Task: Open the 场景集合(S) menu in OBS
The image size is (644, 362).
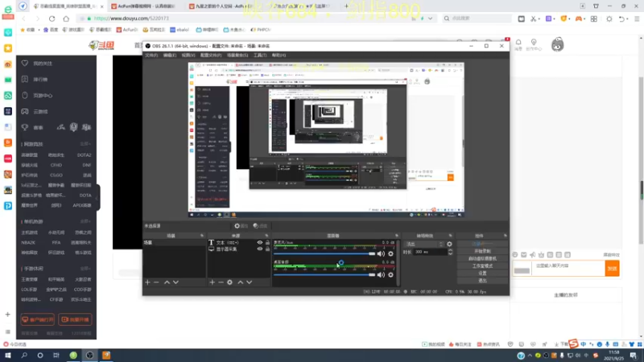Action: [x=237, y=55]
